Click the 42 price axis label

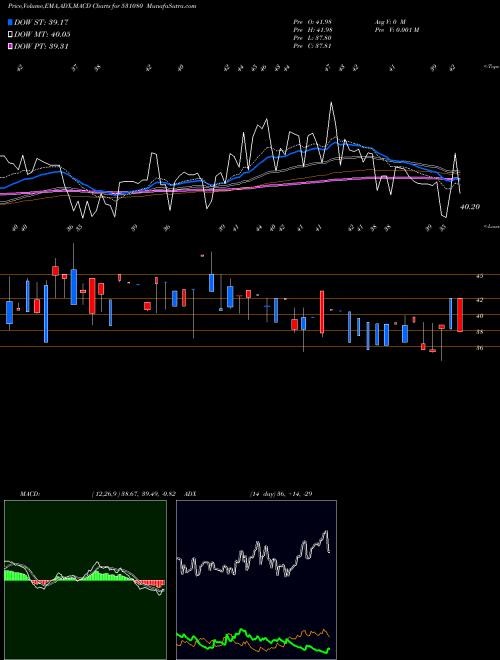(479, 300)
